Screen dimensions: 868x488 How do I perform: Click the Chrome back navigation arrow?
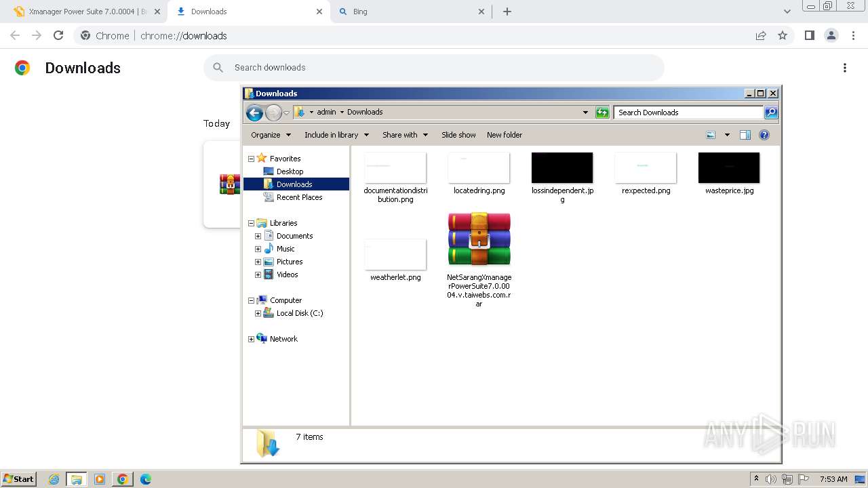[15, 35]
